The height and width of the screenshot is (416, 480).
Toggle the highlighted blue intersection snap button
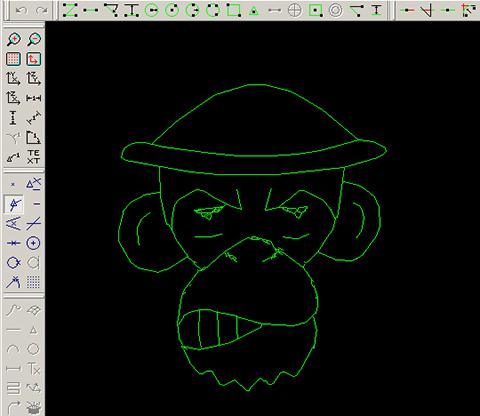[13, 204]
